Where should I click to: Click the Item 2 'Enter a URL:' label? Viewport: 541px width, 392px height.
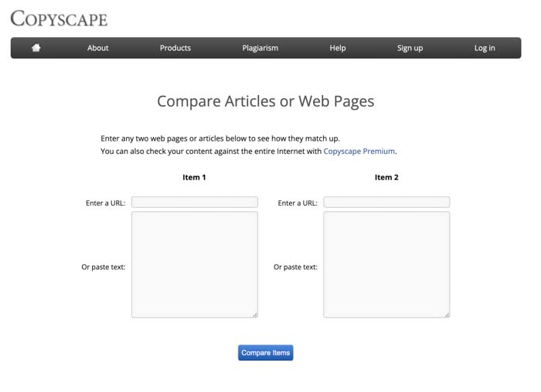click(x=298, y=203)
